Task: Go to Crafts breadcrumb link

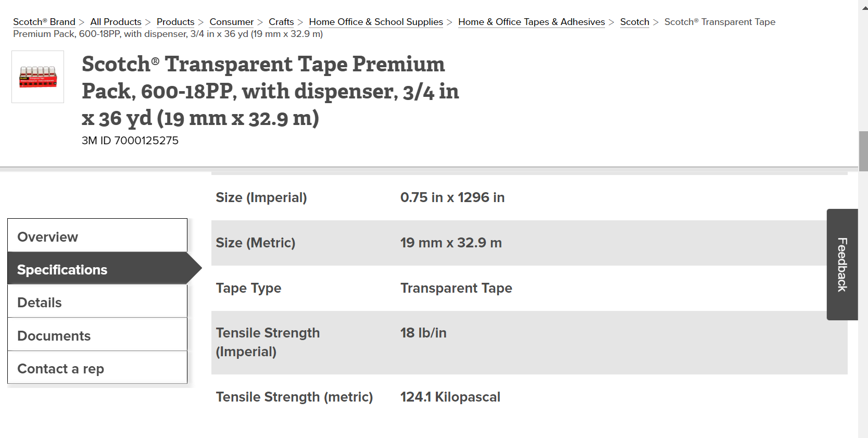Action: (x=281, y=22)
